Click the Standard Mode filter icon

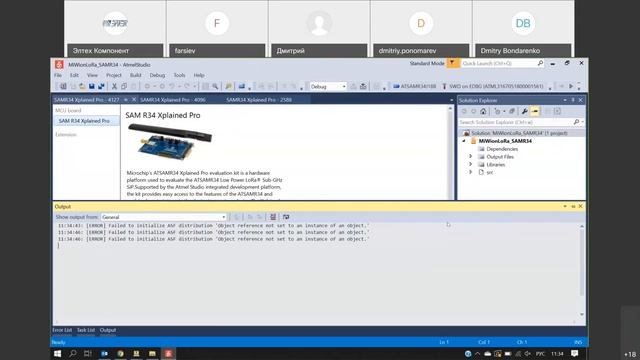pos(452,63)
